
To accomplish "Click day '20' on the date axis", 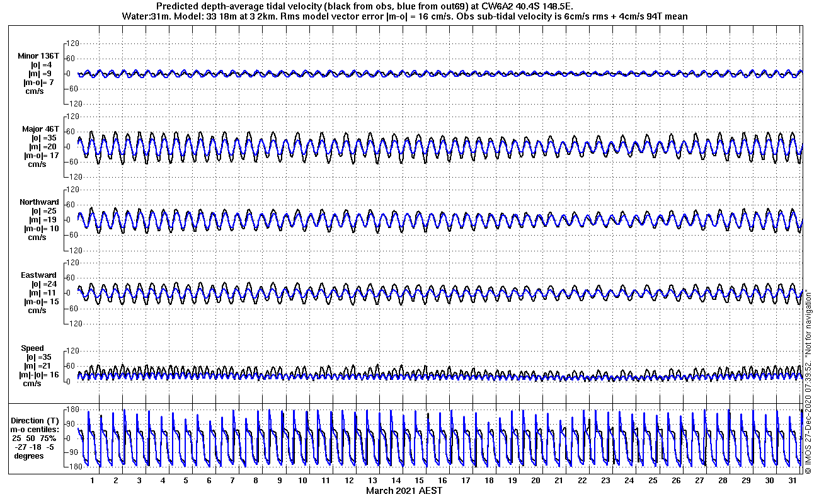I will click(535, 480).
